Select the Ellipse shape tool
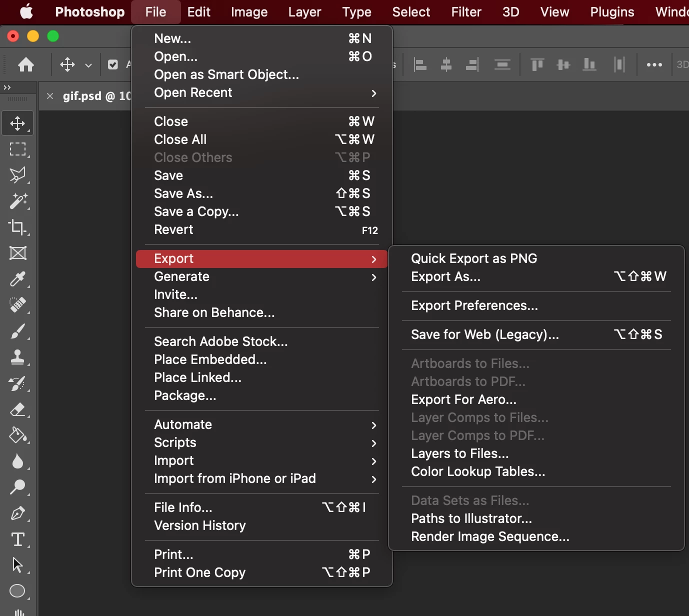This screenshot has height=616, width=689. coord(17,591)
